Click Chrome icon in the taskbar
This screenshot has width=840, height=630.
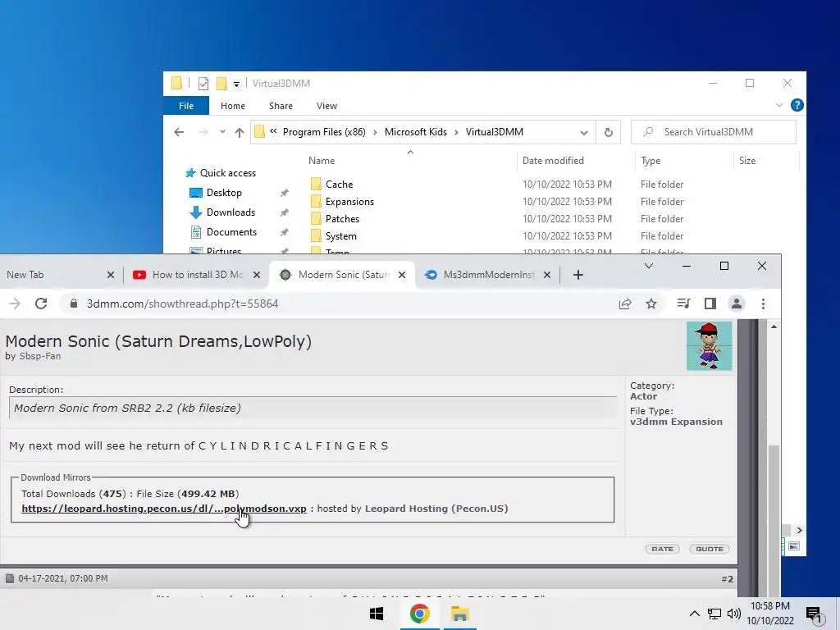pyautogui.click(x=419, y=614)
